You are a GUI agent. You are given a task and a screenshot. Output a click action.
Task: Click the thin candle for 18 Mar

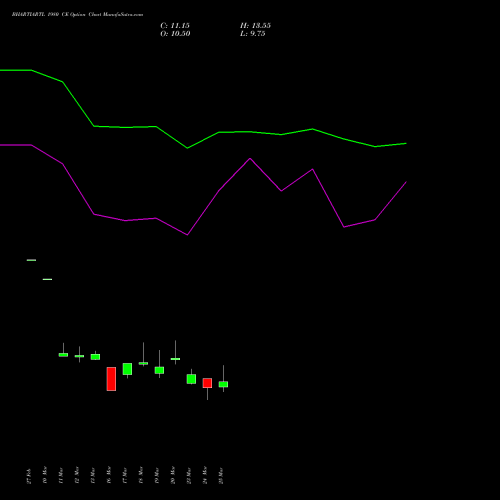pyautogui.click(x=143, y=363)
